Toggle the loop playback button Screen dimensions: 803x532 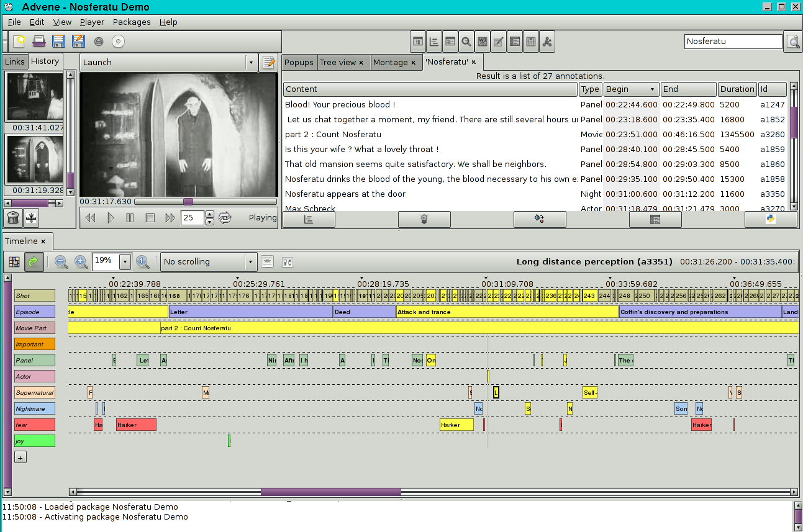[225, 218]
